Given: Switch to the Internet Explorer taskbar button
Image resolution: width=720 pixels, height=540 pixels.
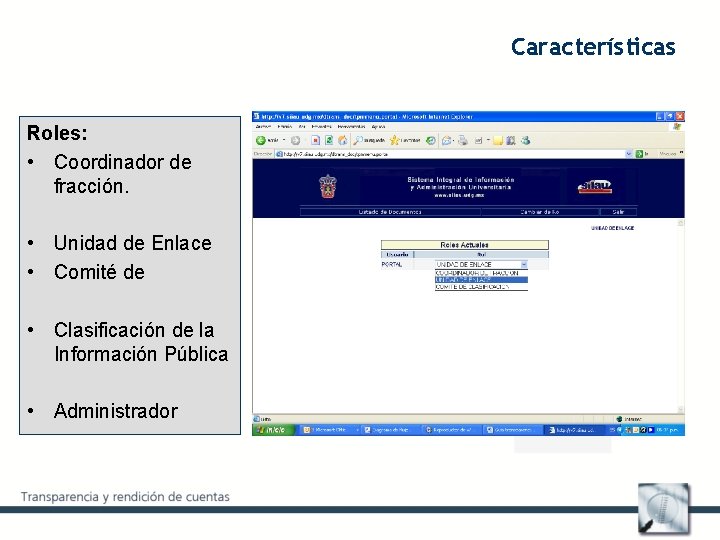Looking at the screenshot, I should coord(574,430).
